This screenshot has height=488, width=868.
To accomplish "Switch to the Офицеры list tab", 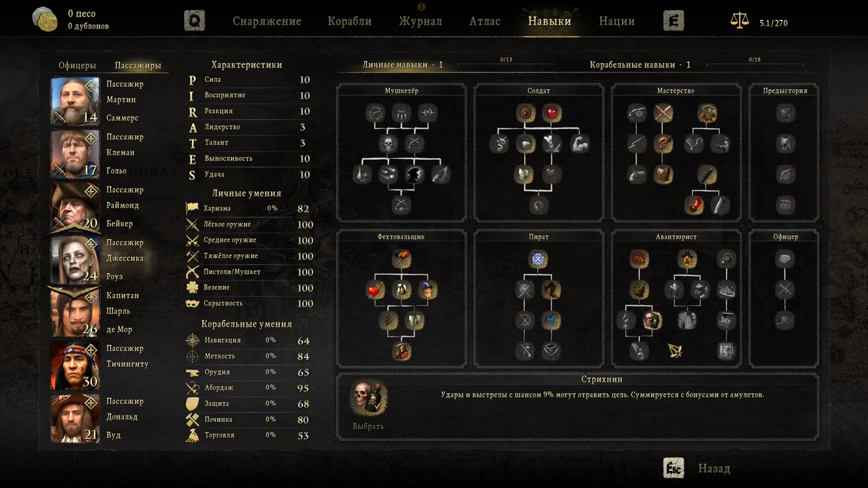I will [77, 66].
